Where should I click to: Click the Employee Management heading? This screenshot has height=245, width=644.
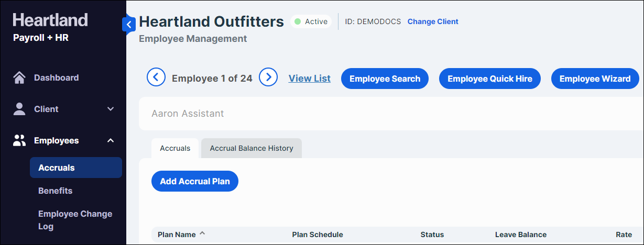[x=193, y=39]
